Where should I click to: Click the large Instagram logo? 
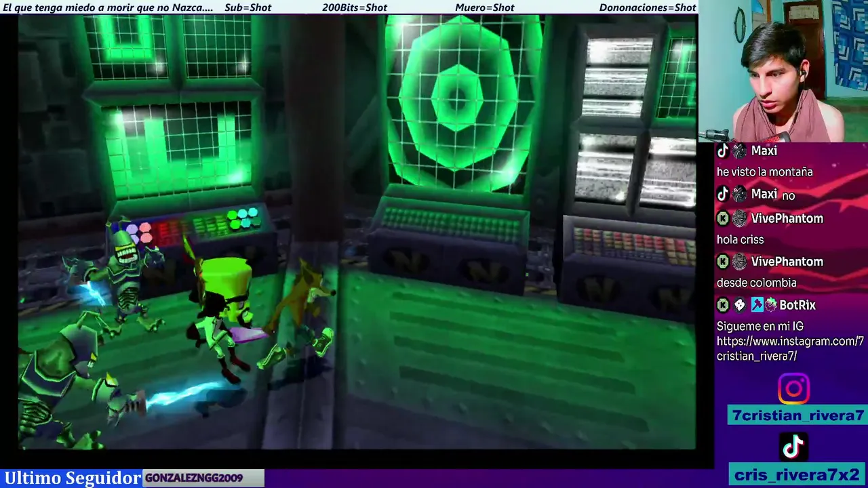tap(793, 389)
